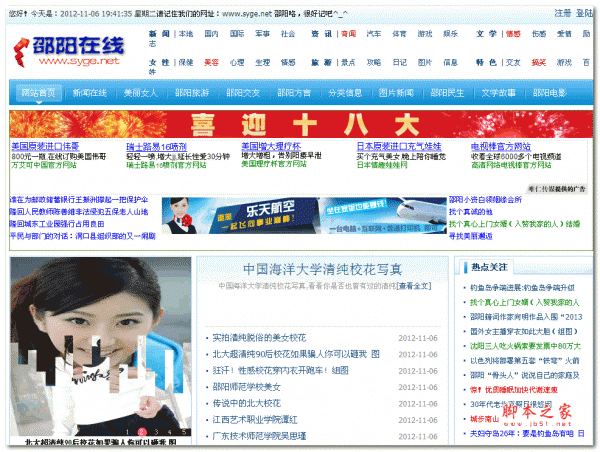
Task: Open the 电视棒官方网站 ad link
Action: coord(501,147)
